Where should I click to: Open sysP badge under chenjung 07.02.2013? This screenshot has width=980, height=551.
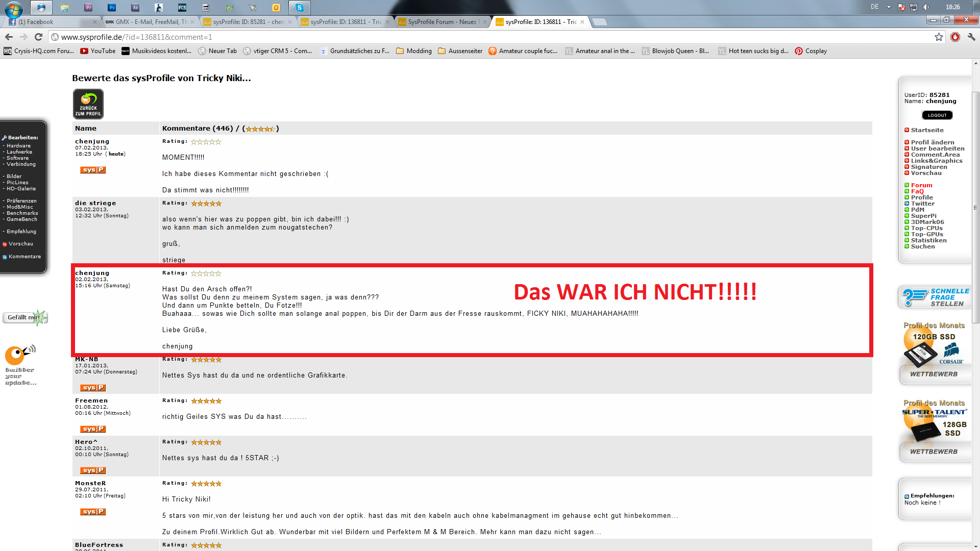click(x=93, y=170)
